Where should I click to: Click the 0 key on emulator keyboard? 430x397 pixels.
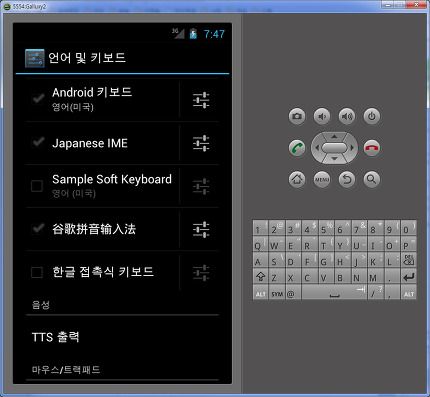(408, 228)
